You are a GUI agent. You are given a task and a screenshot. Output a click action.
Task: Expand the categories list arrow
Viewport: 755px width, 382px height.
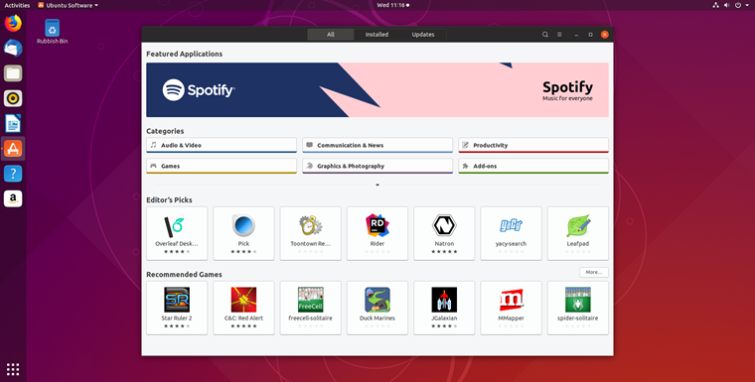[378, 185]
